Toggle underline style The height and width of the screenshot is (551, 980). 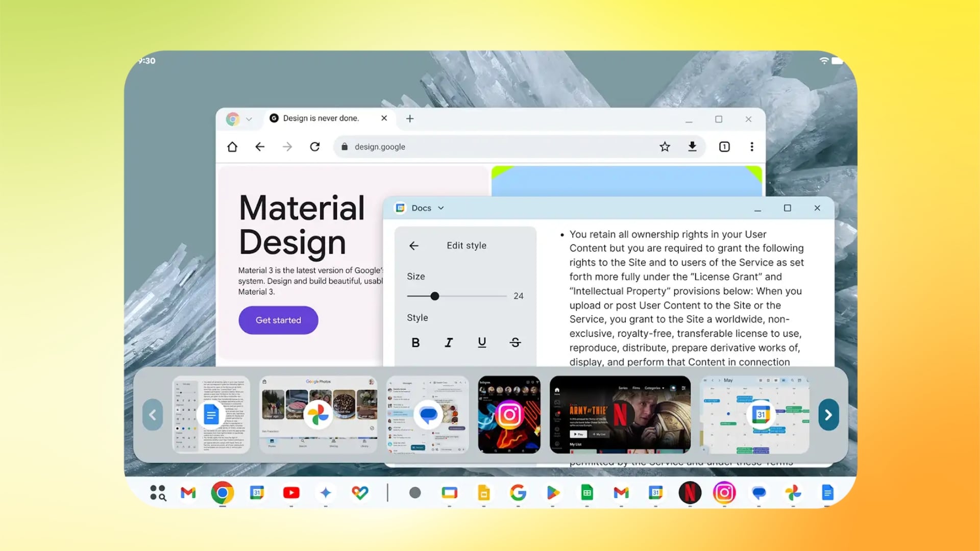[482, 343]
